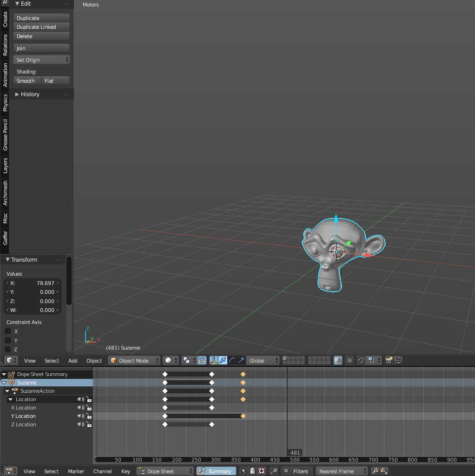Expand the History panel
Image resolution: width=475 pixels, height=476 pixels.
(29, 94)
